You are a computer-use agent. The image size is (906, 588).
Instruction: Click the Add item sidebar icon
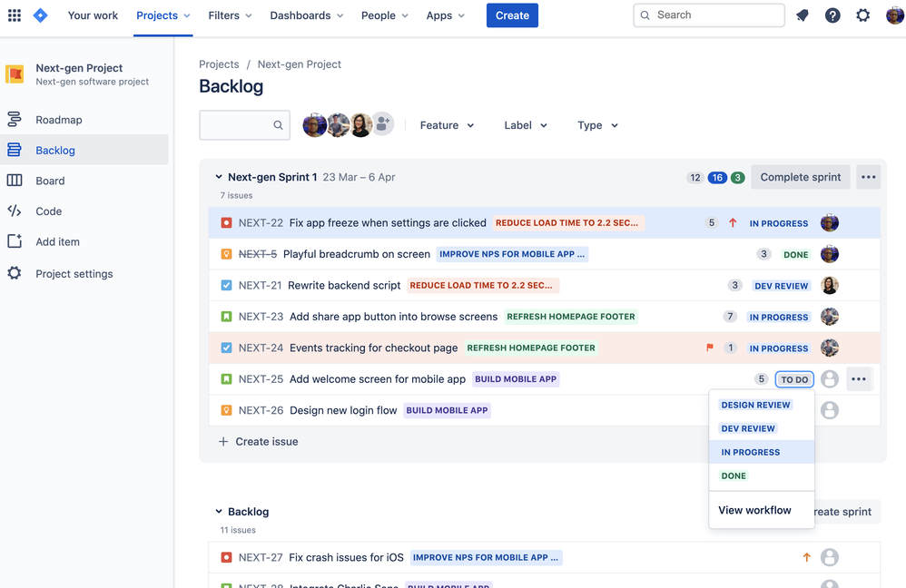(15, 241)
